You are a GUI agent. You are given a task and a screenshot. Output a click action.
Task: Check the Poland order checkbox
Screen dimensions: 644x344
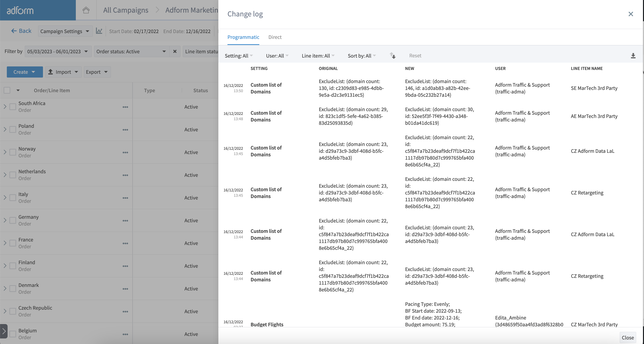13,129
